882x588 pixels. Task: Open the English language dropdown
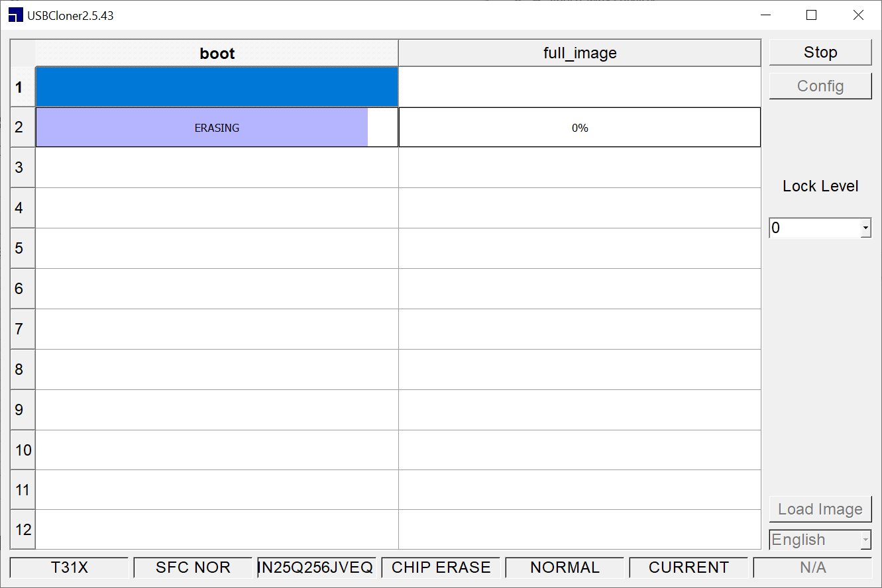820,540
